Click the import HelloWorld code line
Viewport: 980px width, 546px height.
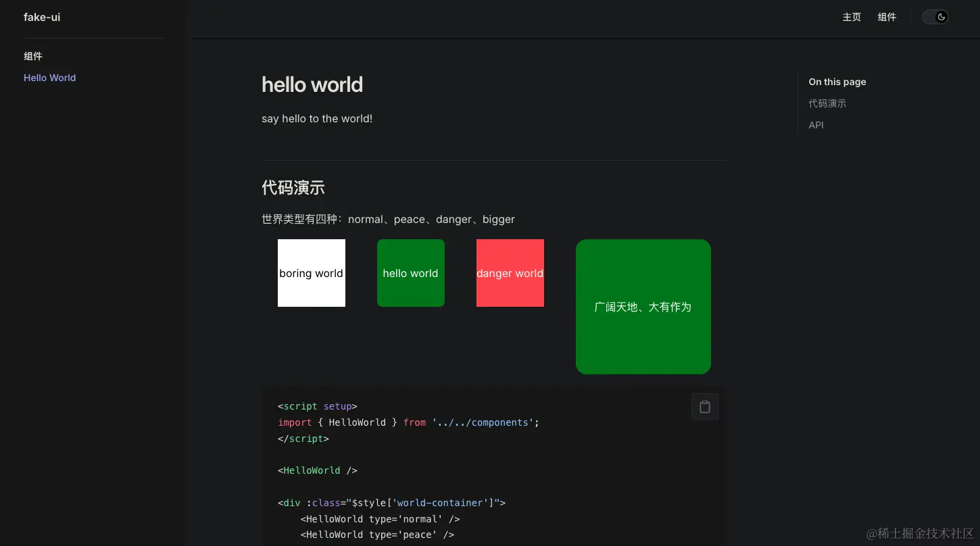click(x=409, y=422)
